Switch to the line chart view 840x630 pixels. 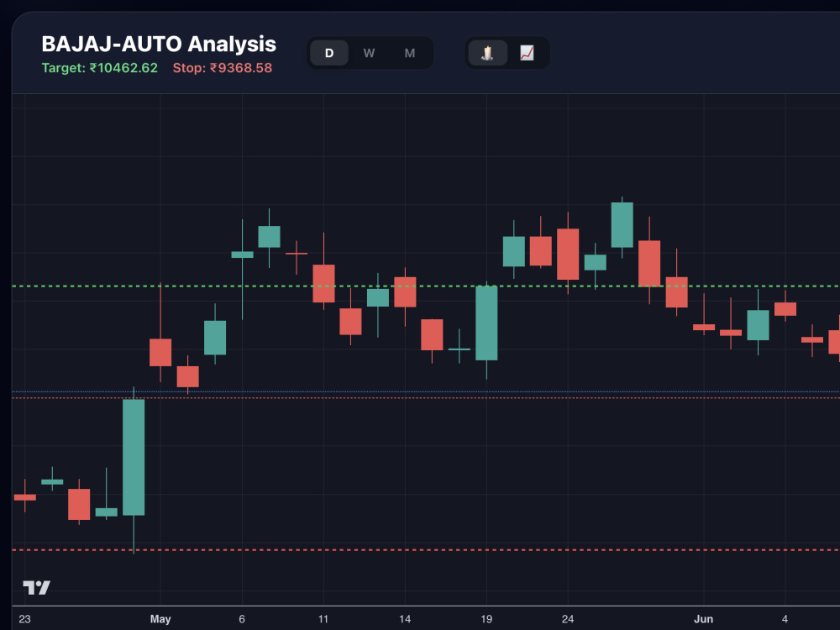coord(528,53)
